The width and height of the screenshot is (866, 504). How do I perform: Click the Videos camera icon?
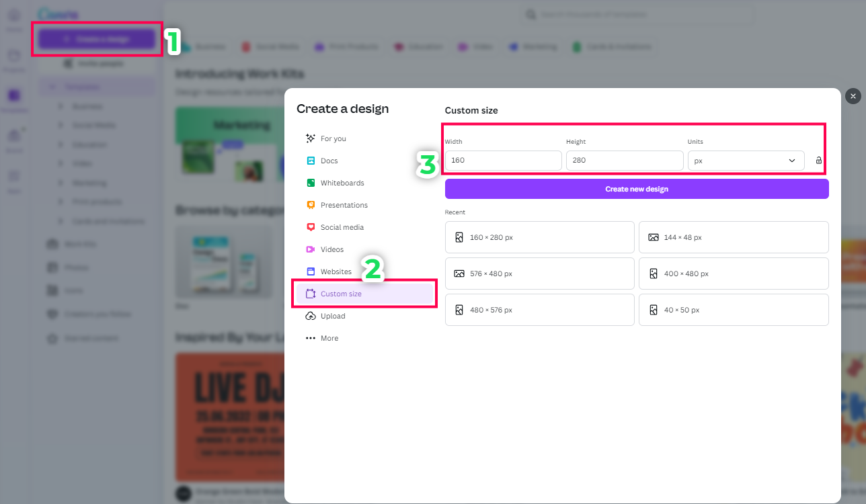pyautogui.click(x=311, y=249)
